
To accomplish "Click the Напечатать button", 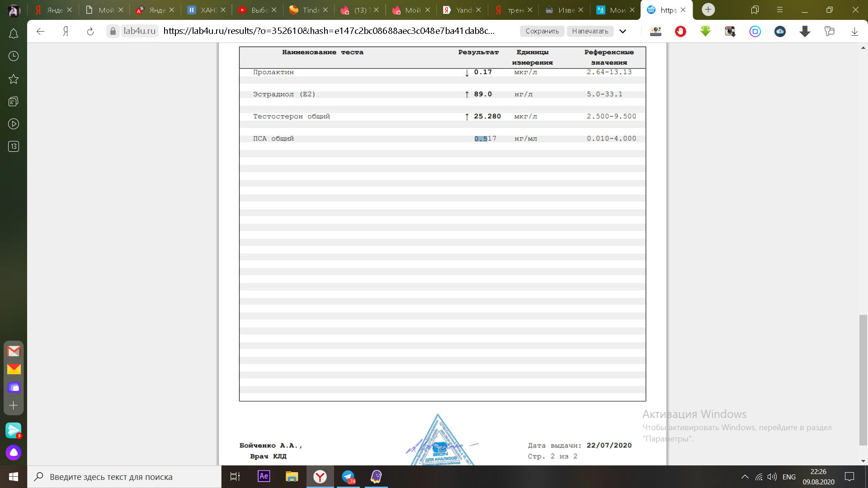I will pyautogui.click(x=590, y=31).
